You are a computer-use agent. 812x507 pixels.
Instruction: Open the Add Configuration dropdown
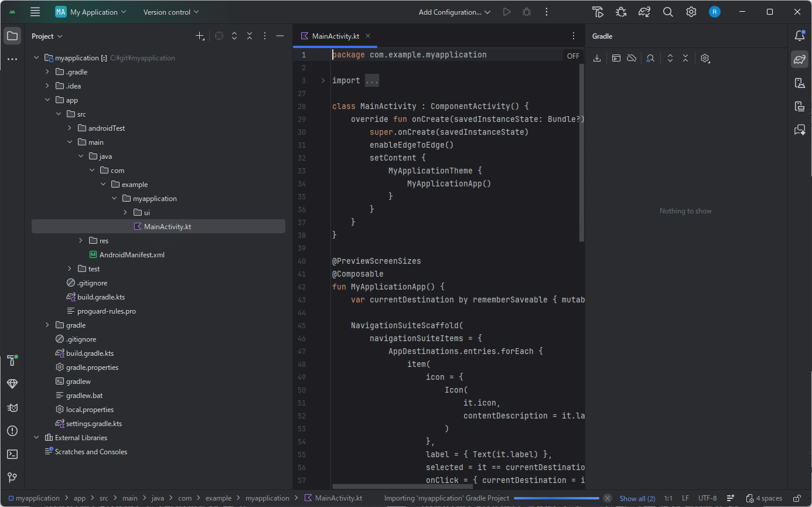click(x=455, y=12)
